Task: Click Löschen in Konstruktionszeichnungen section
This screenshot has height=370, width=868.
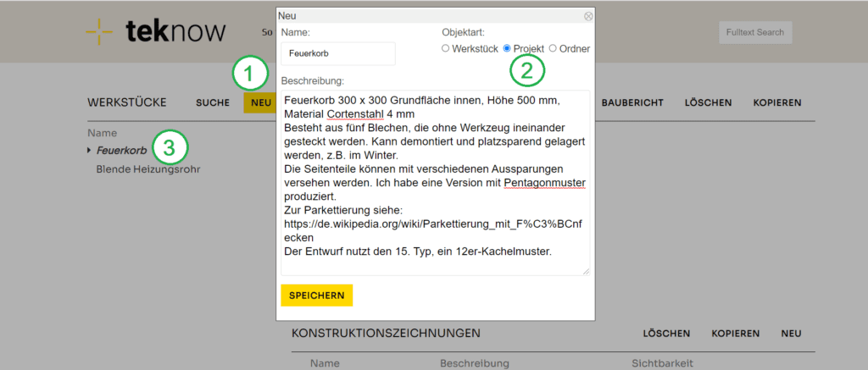Action: [x=666, y=334]
